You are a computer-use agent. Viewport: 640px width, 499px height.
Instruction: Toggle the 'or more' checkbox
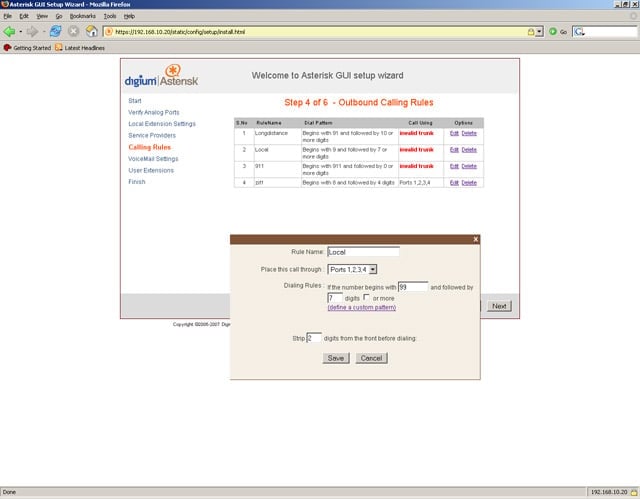[x=366, y=297]
